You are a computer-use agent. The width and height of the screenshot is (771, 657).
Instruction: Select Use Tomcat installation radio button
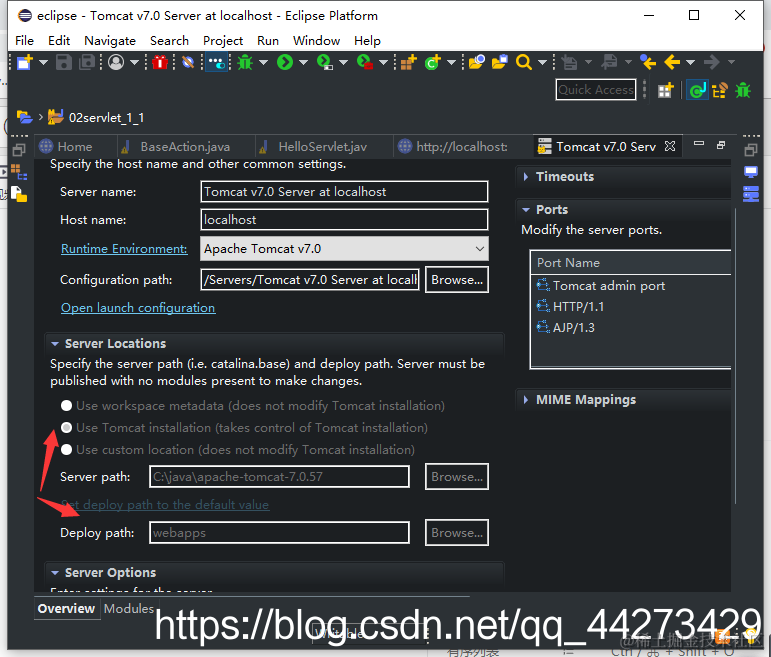pos(66,428)
